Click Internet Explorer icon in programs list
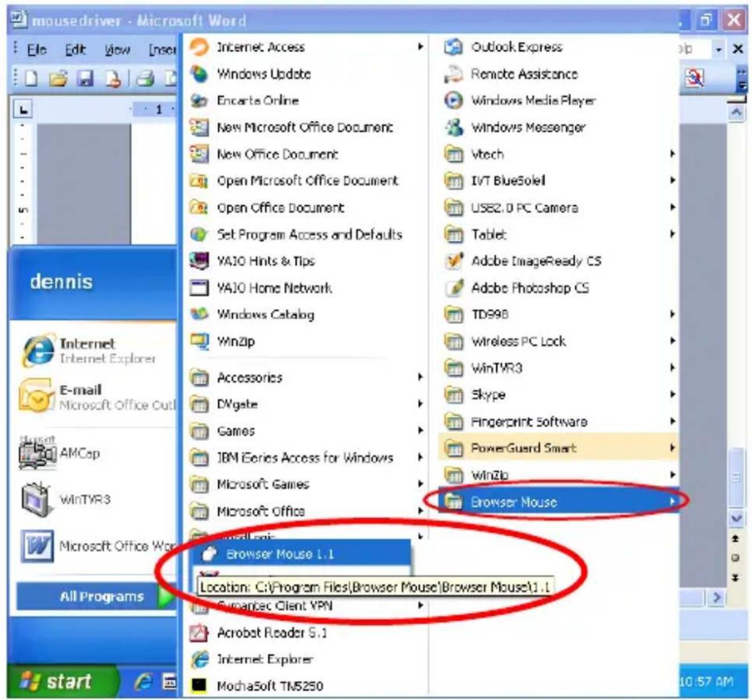Screen dimensions: 752x700 (199, 659)
